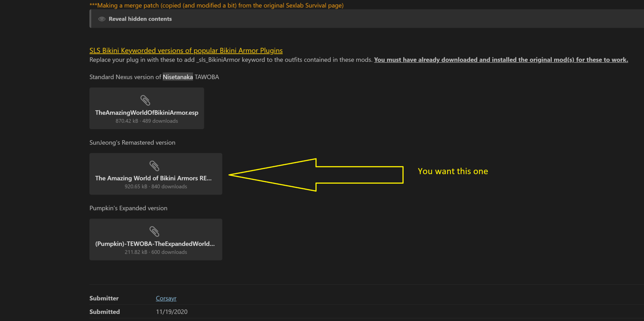Click the Reveal hidden contents eye icon
The width and height of the screenshot is (644, 321).
coord(102,19)
